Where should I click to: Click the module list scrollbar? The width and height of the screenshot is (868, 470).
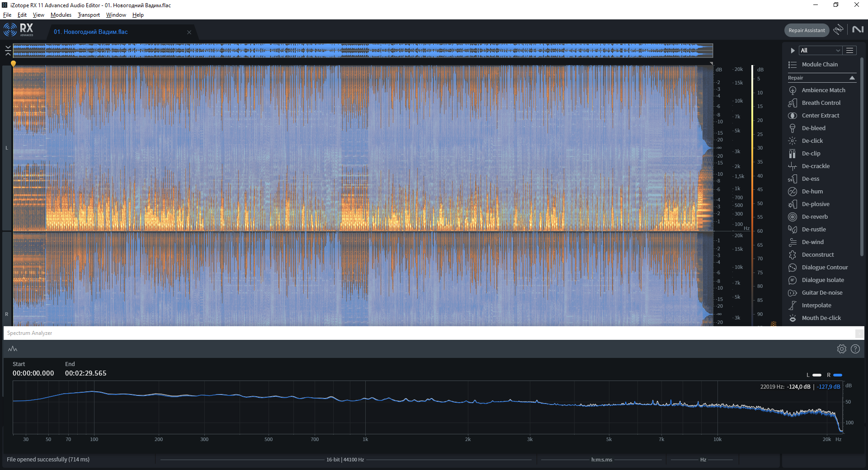point(862,157)
